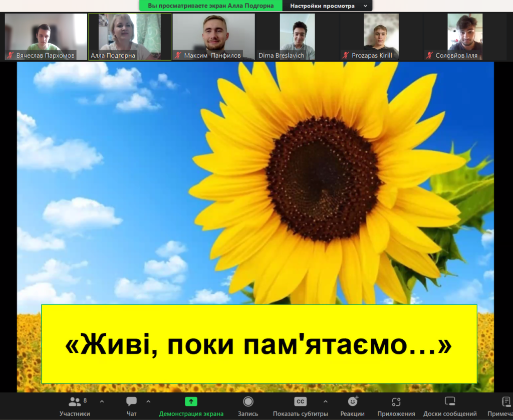Click the name label Алла Подгорна
Image resolution: width=513 pixels, height=420 pixels.
(113, 55)
